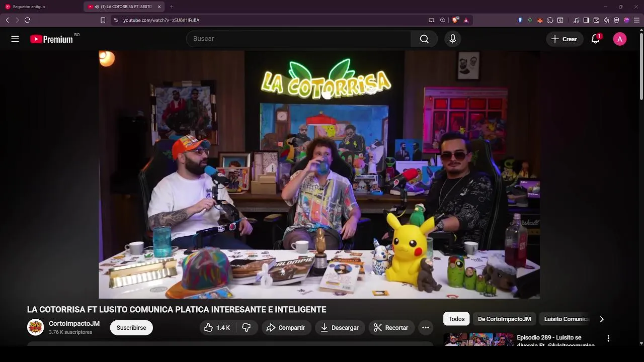This screenshot has width=644, height=362.
Task: Open the browser main menu icon
Action: (x=636, y=20)
